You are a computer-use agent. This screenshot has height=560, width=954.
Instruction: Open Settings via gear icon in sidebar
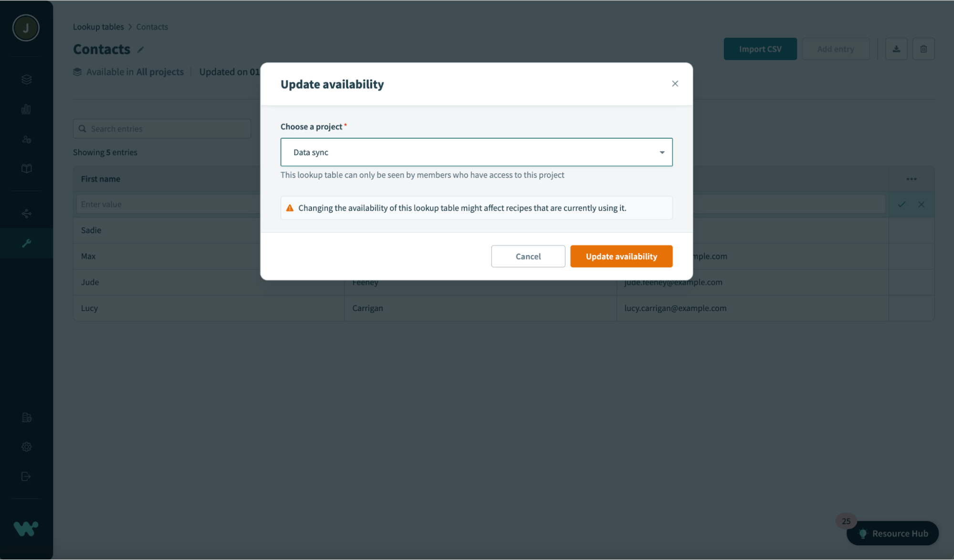[x=26, y=446]
